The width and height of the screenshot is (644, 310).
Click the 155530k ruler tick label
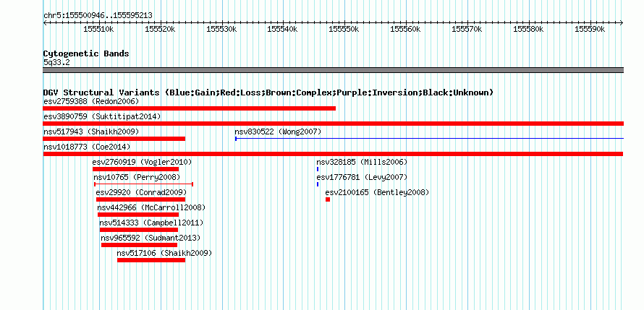(x=222, y=29)
